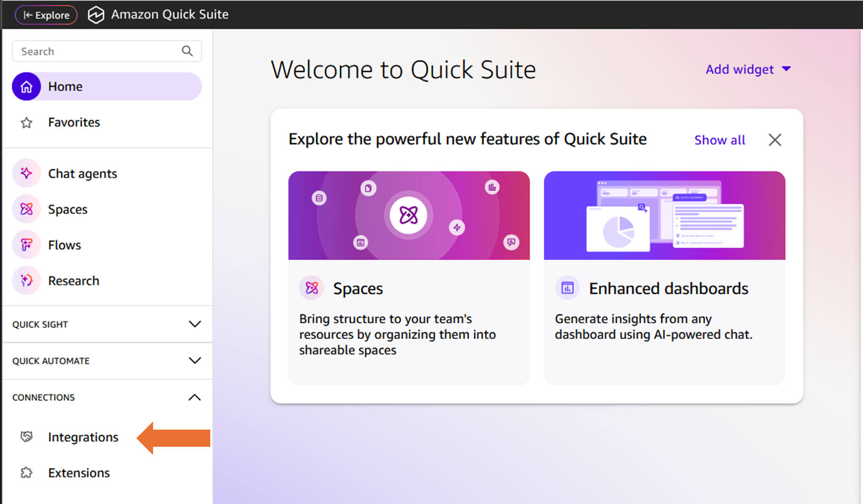Click the Home icon in sidebar
The height and width of the screenshot is (504, 863).
[x=26, y=87]
